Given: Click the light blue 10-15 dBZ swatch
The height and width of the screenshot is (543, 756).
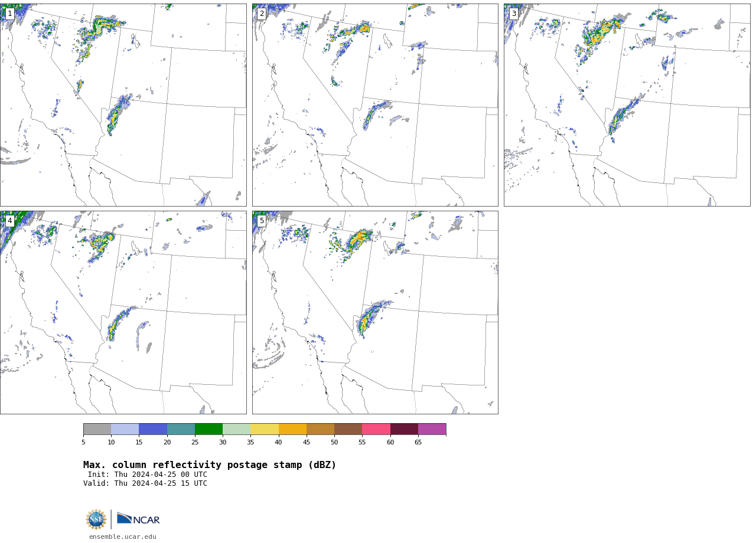Looking at the screenshot, I should (125, 429).
